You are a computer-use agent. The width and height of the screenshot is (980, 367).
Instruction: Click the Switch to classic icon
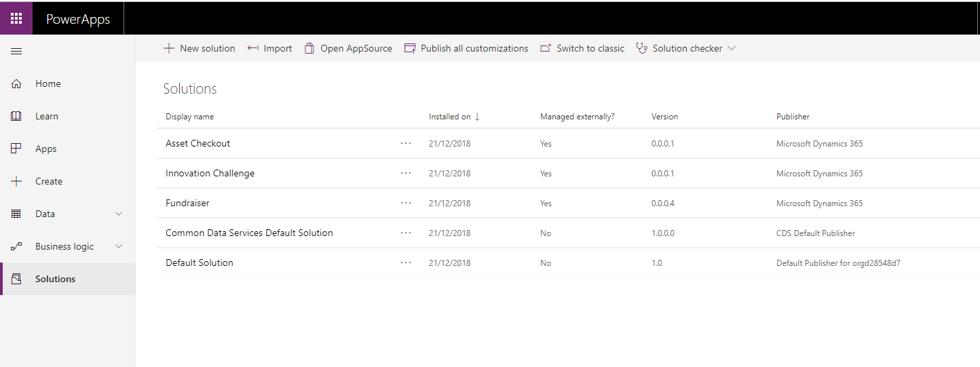click(x=546, y=48)
